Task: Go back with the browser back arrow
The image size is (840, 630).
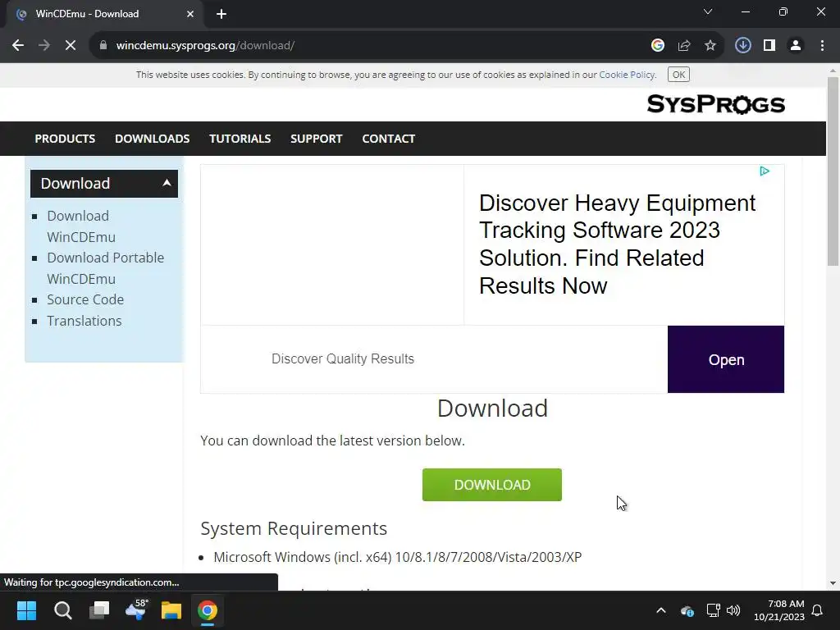Action: [18, 46]
